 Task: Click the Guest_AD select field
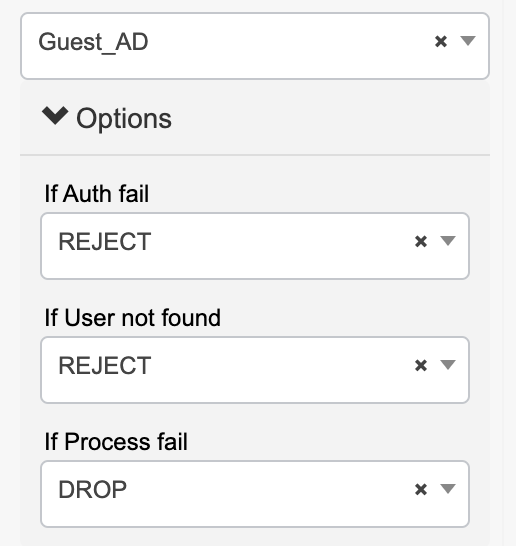tap(255, 46)
